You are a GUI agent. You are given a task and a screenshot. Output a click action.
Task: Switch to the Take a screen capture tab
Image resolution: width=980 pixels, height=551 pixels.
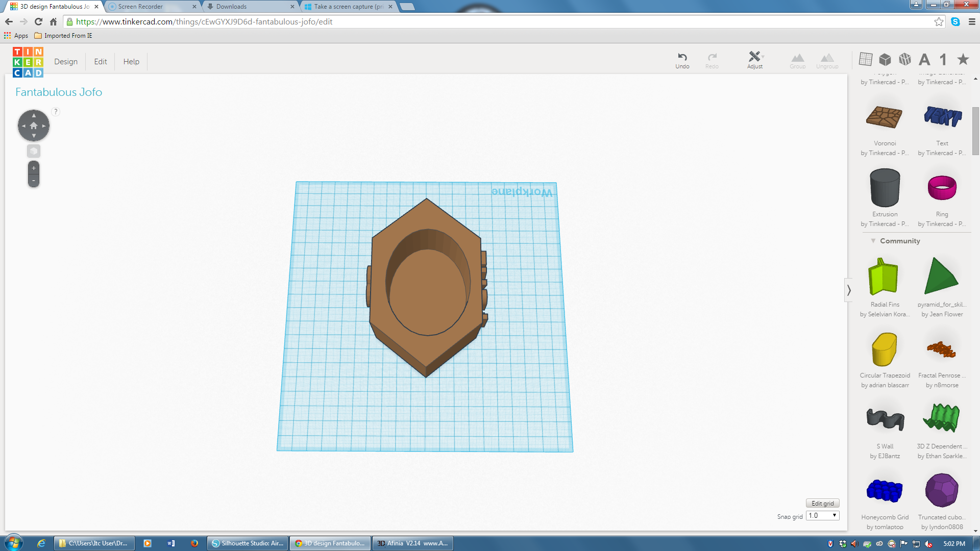(348, 7)
